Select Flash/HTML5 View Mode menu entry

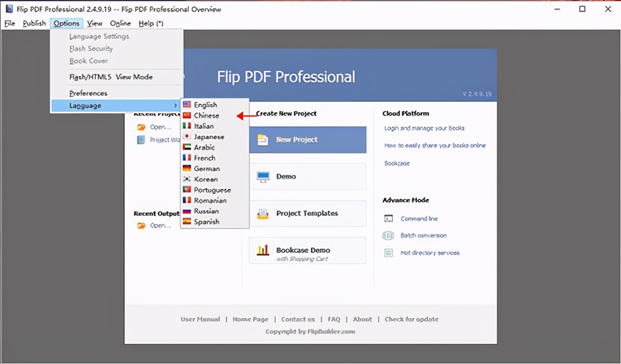(x=111, y=77)
